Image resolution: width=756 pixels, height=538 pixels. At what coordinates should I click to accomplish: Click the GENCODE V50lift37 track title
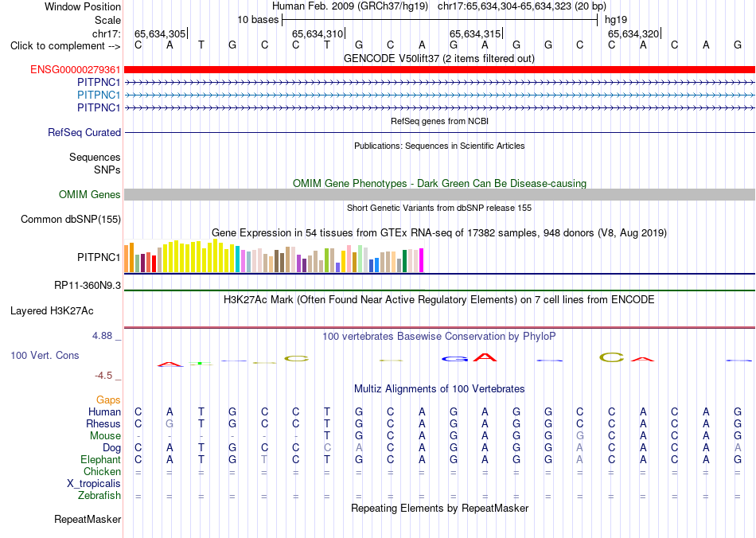click(x=438, y=59)
